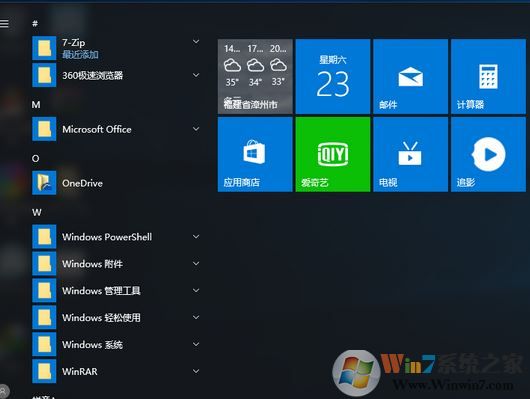
Task: Select the 360极速浏览器 label
Action: [93, 75]
